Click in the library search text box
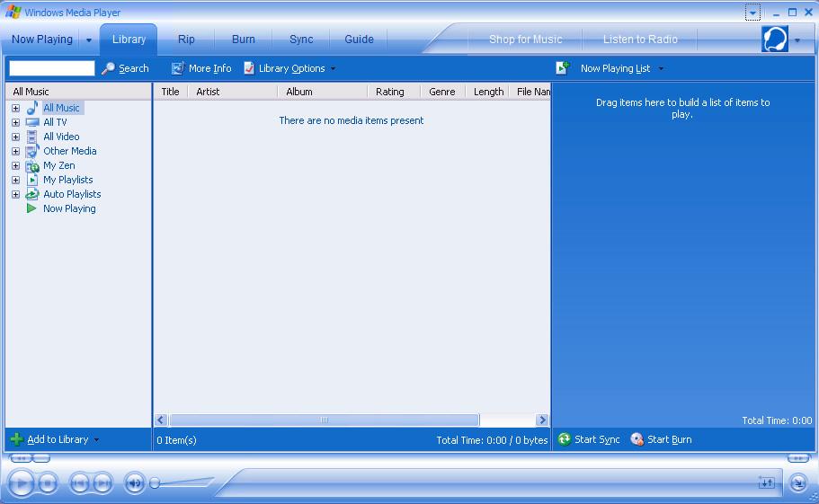819x504 pixels. (x=52, y=68)
